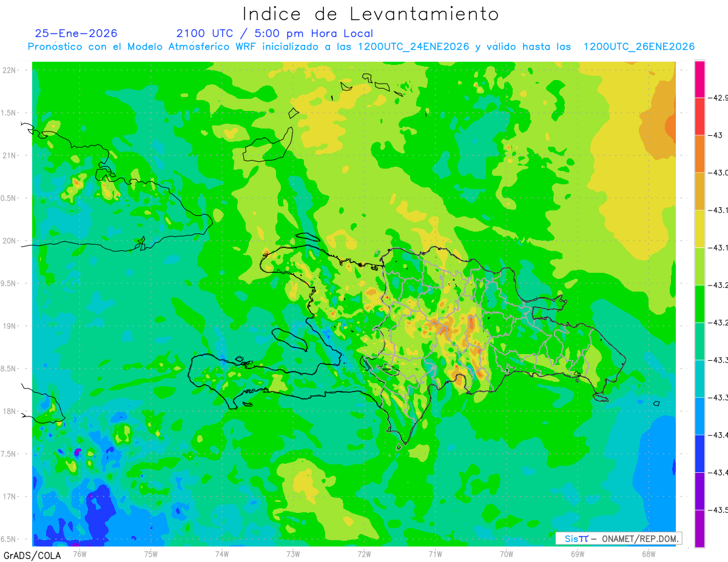
Task: Click the '1.5N' latitude label
Action: pyautogui.click(x=8, y=113)
